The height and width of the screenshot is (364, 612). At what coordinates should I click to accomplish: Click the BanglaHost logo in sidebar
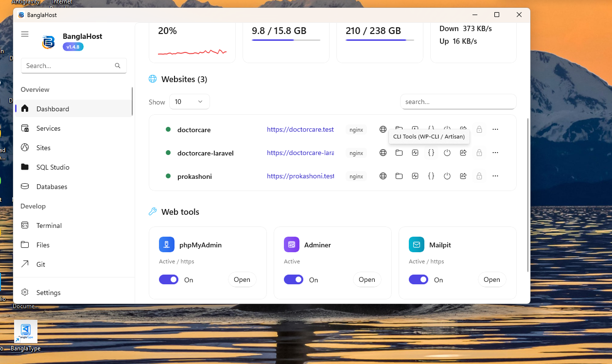coord(48,42)
